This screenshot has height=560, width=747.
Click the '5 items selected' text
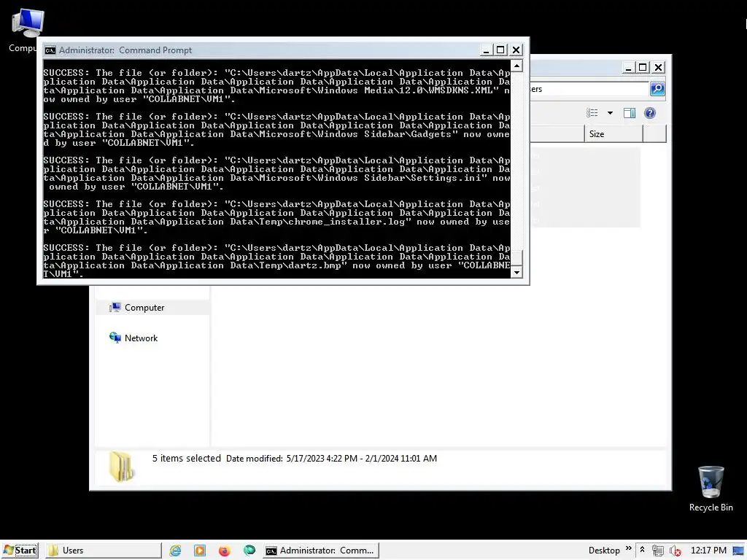click(x=186, y=458)
